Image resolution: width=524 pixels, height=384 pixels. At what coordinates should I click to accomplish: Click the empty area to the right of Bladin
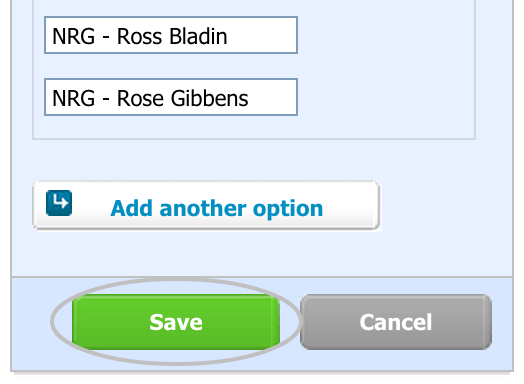pyautogui.click(x=262, y=35)
